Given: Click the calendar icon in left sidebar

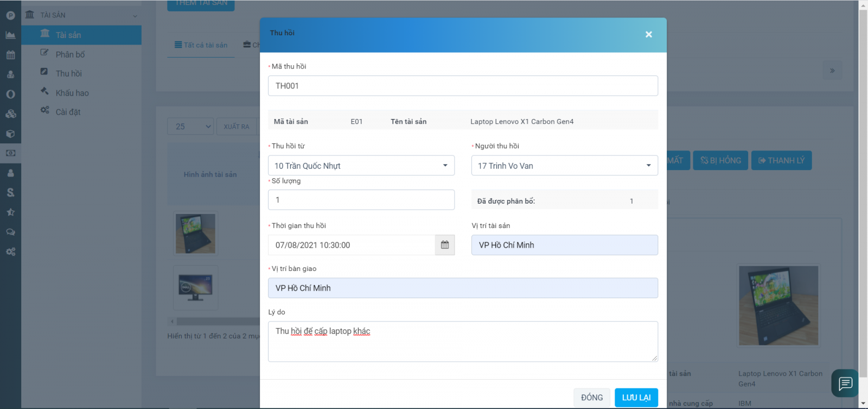Looking at the screenshot, I should click(x=10, y=55).
